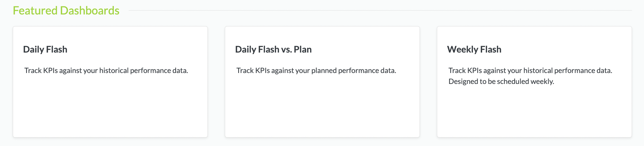The height and width of the screenshot is (146, 644).
Task: Click the Featured Dashboards heading
Action: click(x=66, y=11)
